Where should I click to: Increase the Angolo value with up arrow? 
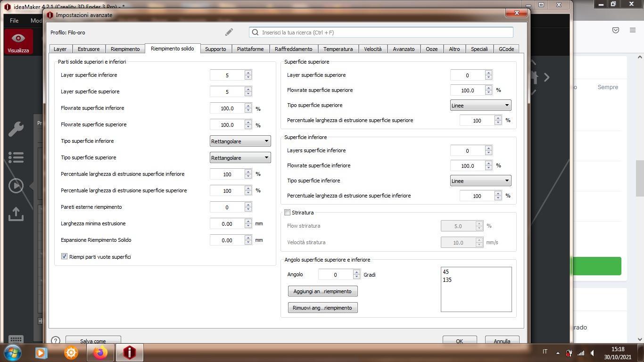click(x=356, y=272)
